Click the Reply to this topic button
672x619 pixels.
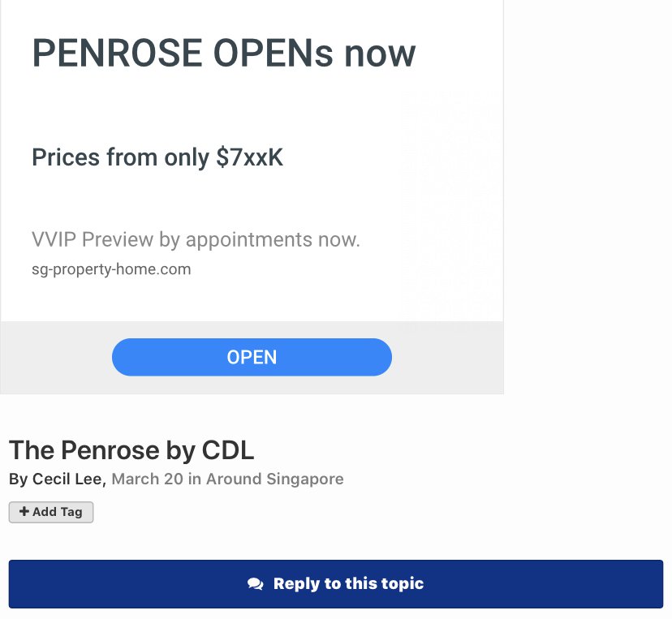(336, 584)
